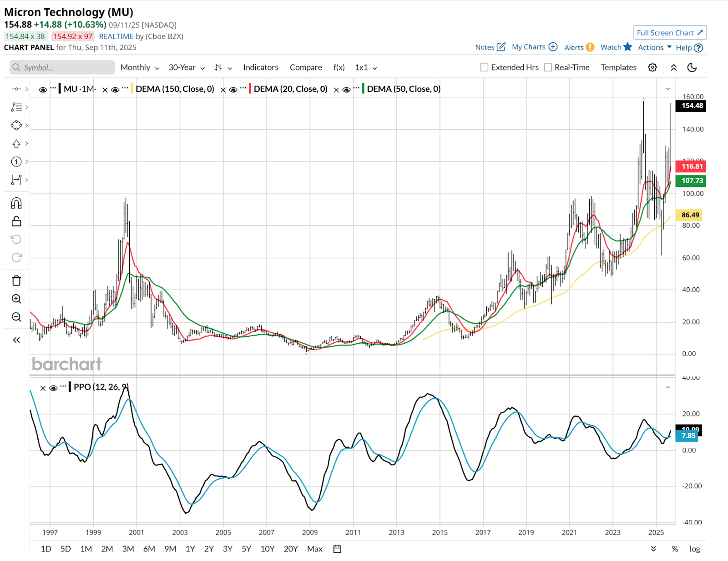Image resolution: width=728 pixels, height=561 pixels.
Task: Select the 1Y range
Action: (x=190, y=549)
